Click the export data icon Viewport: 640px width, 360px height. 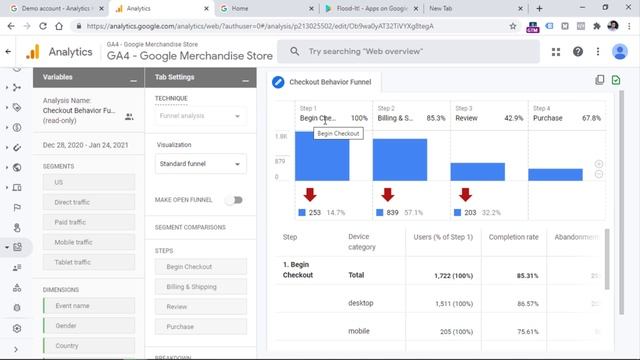616,80
